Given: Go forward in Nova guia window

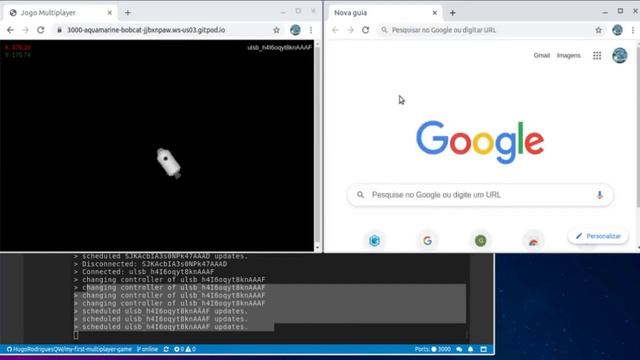Looking at the screenshot, I should [x=350, y=30].
